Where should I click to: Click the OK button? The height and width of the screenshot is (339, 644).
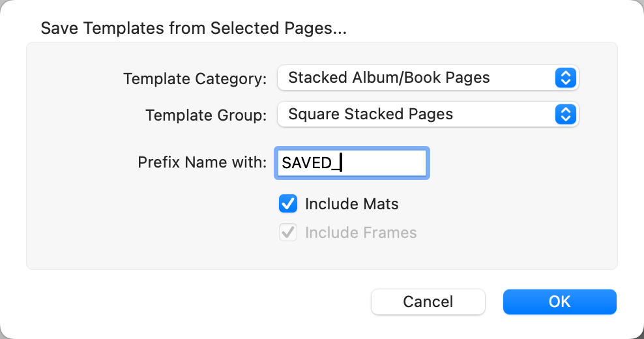[559, 302]
